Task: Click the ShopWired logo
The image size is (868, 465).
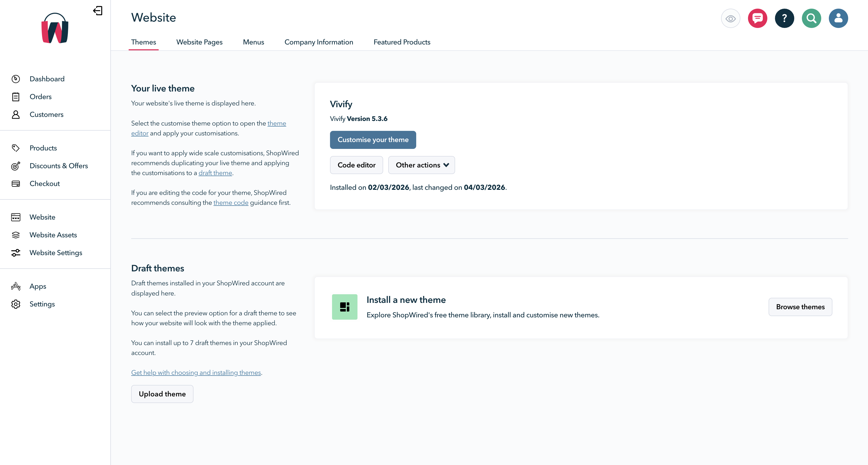Action: 55,28
